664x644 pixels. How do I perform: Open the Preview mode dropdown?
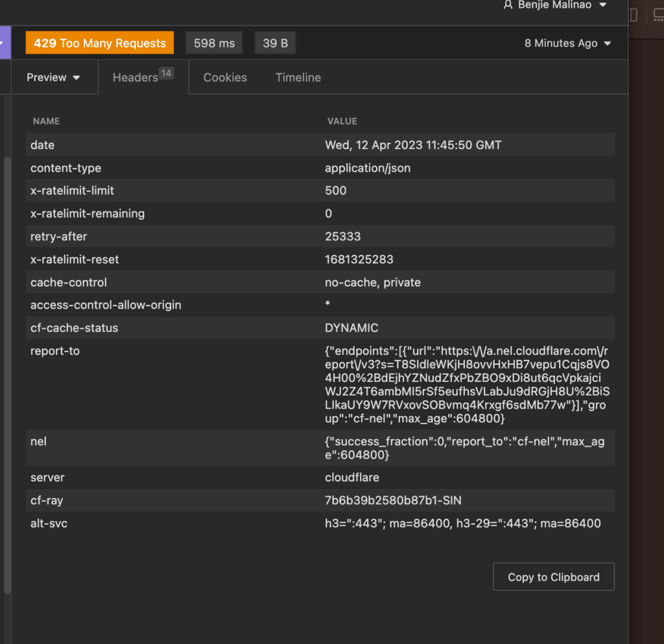[54, 77]
